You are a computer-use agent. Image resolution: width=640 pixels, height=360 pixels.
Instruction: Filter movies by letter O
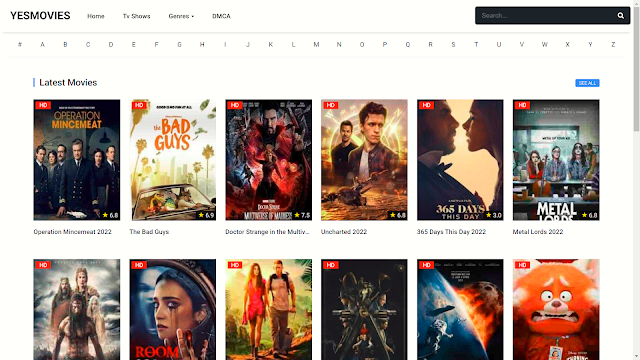(362, 44)
